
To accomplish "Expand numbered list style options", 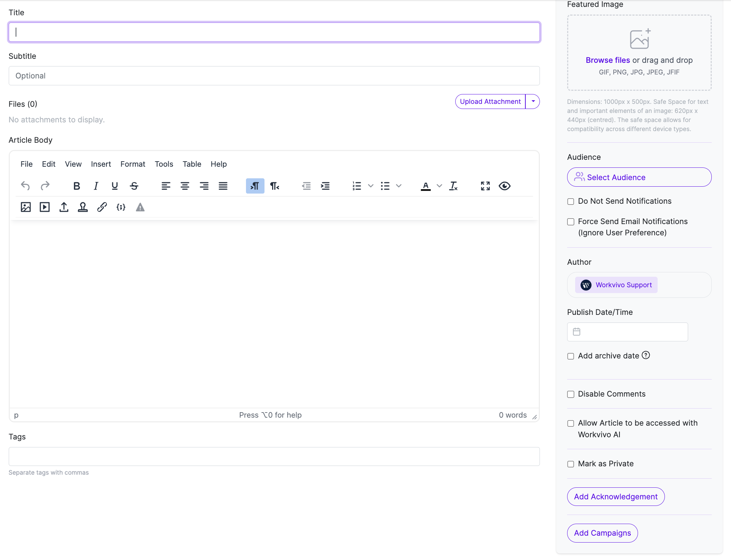I will 371,186.
